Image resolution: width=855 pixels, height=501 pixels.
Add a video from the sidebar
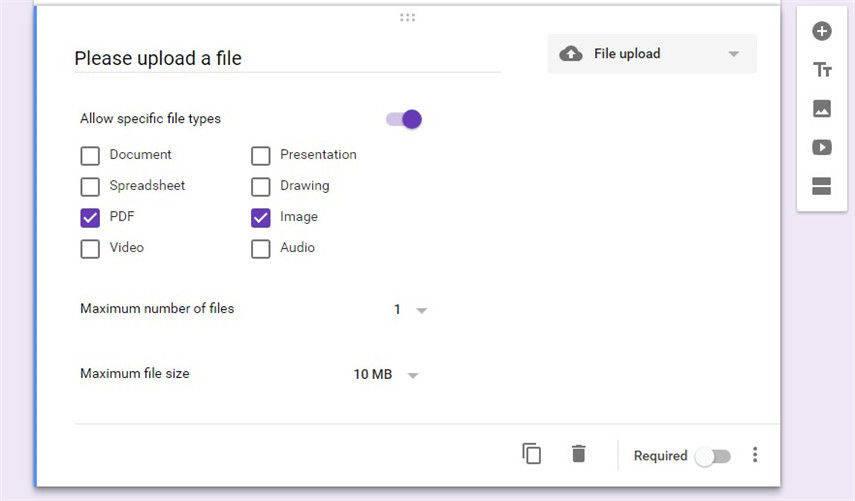[x=822, y=148]
